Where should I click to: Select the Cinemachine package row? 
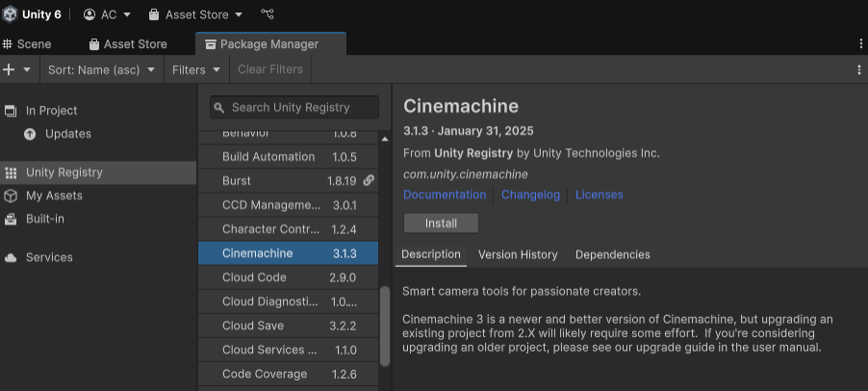click(x=289, y=253)
